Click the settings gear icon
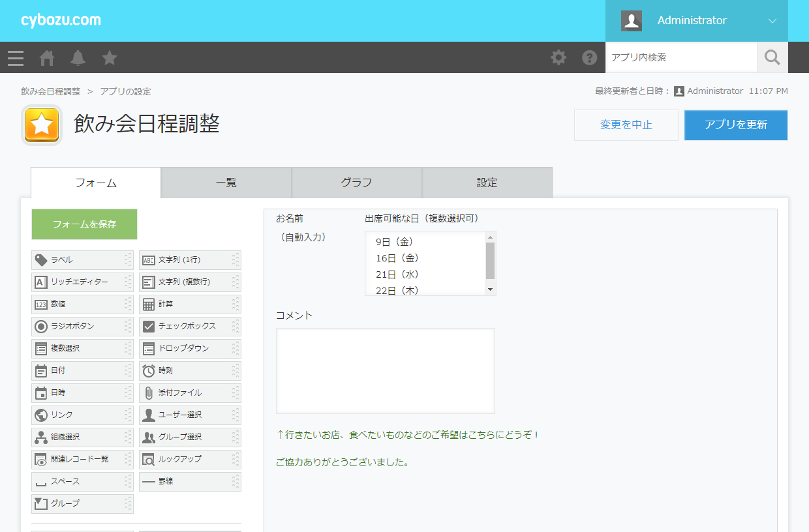This screenshot has width=809, height=532. (x=558, y=57)
